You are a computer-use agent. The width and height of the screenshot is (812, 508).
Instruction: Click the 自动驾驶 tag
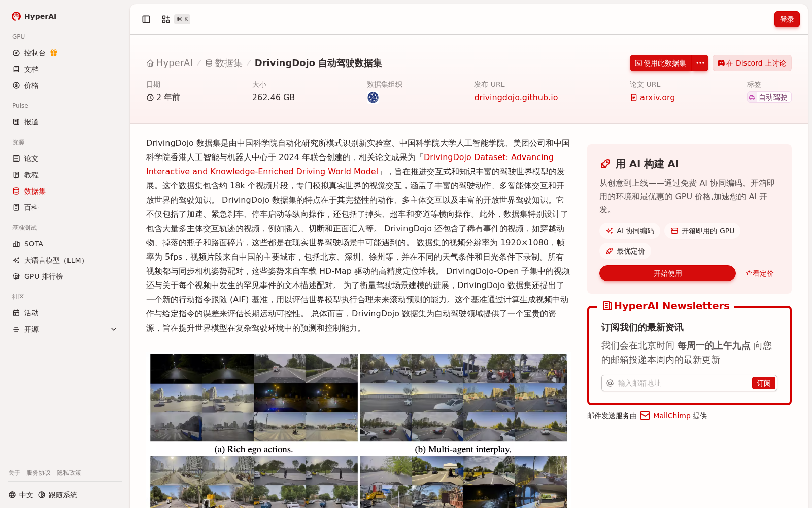pyautogui.click(x=769, y=97)
